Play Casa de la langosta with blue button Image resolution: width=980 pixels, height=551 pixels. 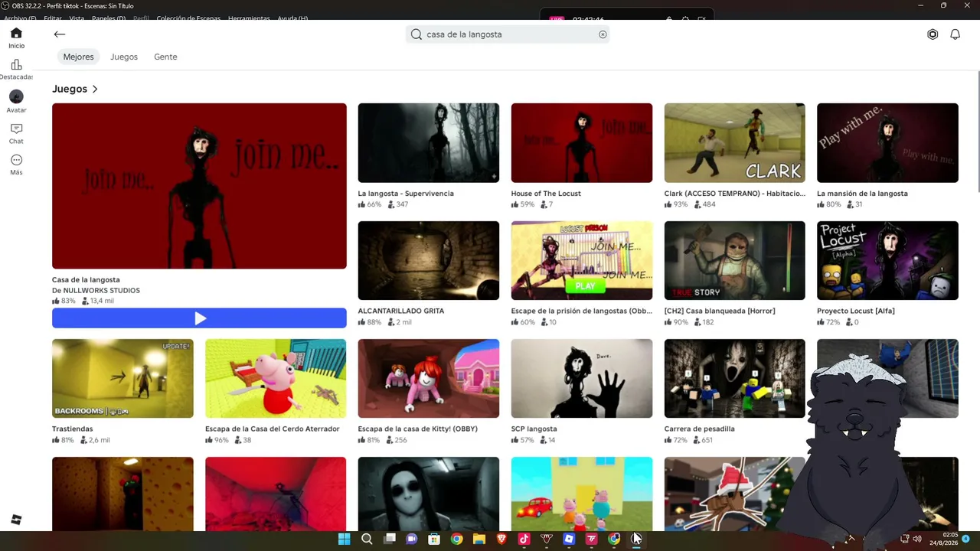pyautogui.click(x=199, y=318)
